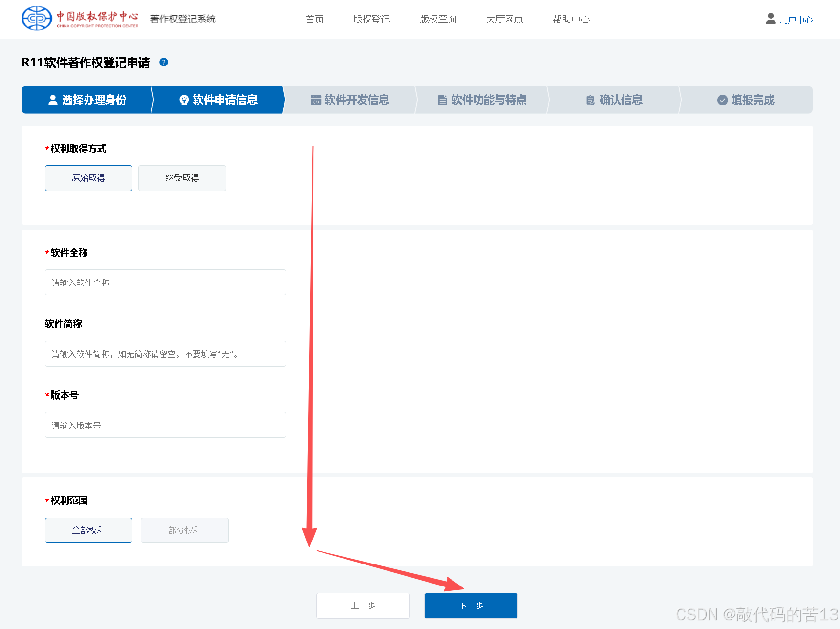840x629 pixels.
Task: Click the checkmark icon in 填报完成 step
Action: pos(722,100)
